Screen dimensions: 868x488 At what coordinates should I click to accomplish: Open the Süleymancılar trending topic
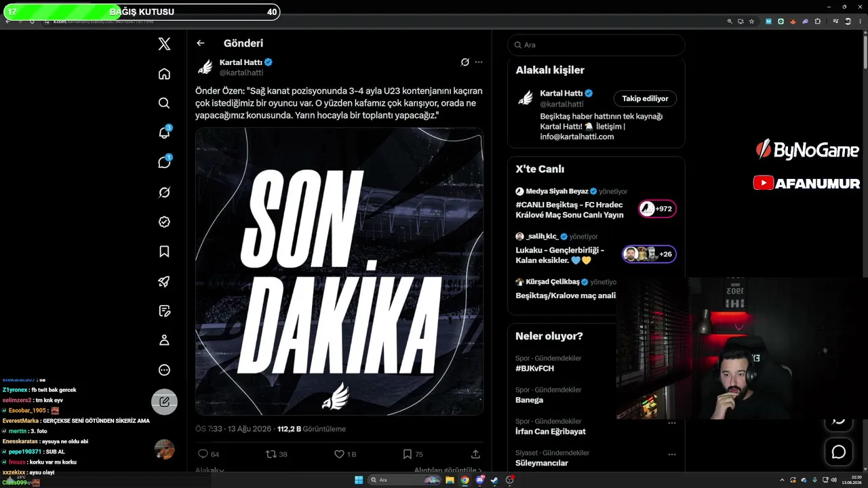[542, 463]
